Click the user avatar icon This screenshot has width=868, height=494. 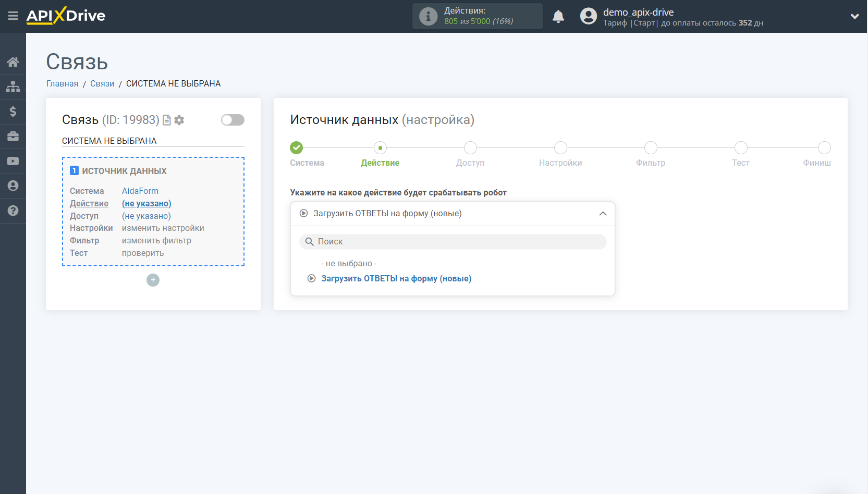(x=589, y=16)
